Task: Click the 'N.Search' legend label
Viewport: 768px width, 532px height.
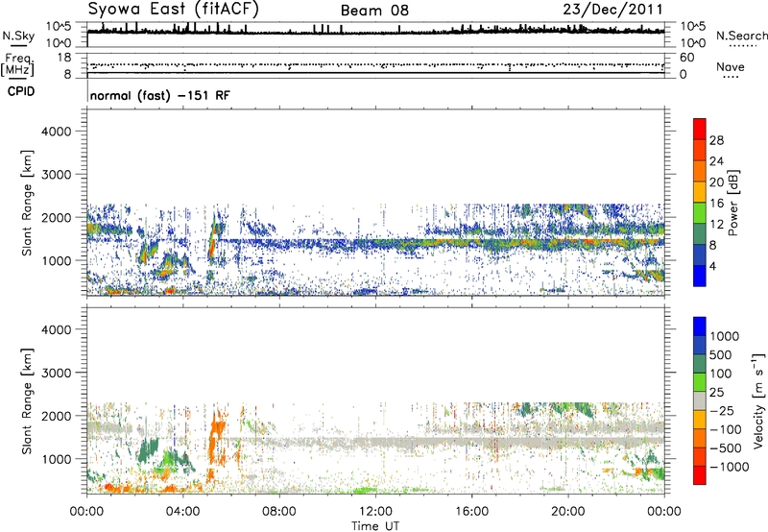Action: coord(741,36)
